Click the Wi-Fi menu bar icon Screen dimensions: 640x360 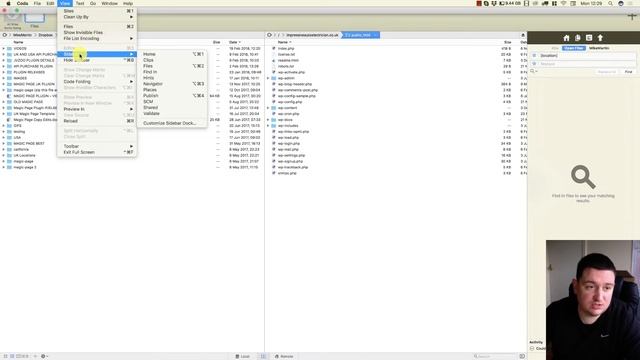tap(564, 3)
